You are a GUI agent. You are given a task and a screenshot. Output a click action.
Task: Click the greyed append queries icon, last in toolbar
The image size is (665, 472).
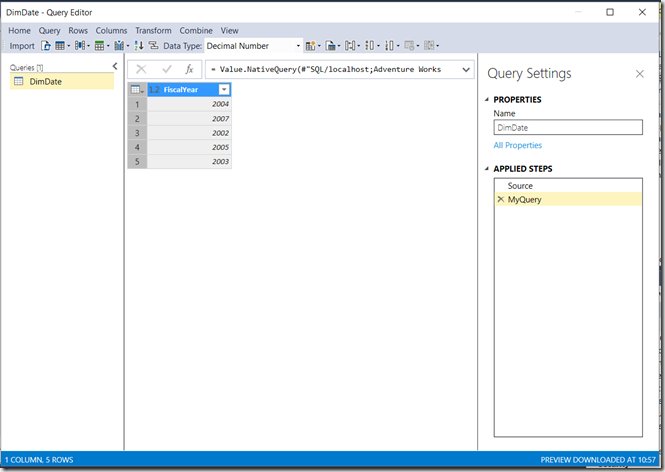[x=429, y=46]
